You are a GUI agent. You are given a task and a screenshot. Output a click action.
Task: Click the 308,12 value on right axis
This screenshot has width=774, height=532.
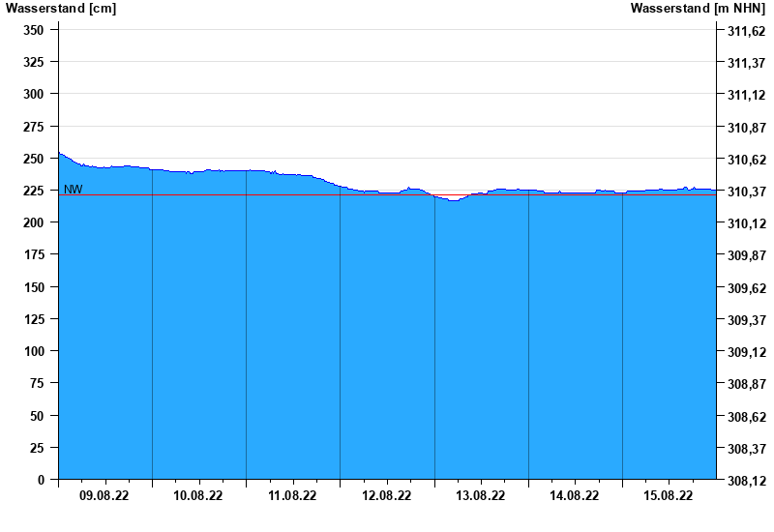coord(746,481)
